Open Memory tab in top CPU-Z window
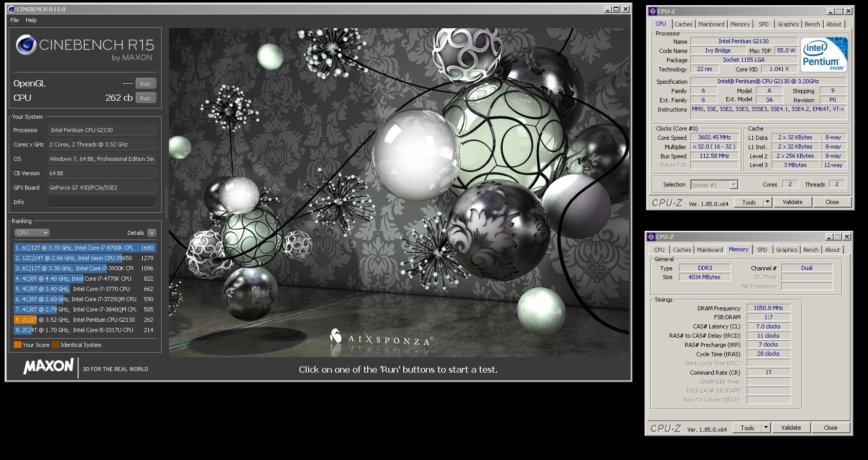Viewport: 868px width, 460px height. (740, 24)
